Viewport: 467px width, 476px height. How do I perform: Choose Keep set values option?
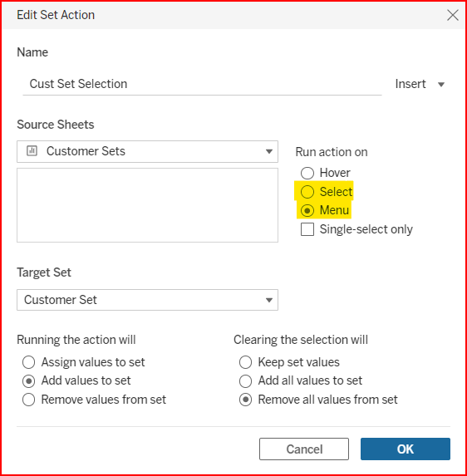(x=245, y=362)
